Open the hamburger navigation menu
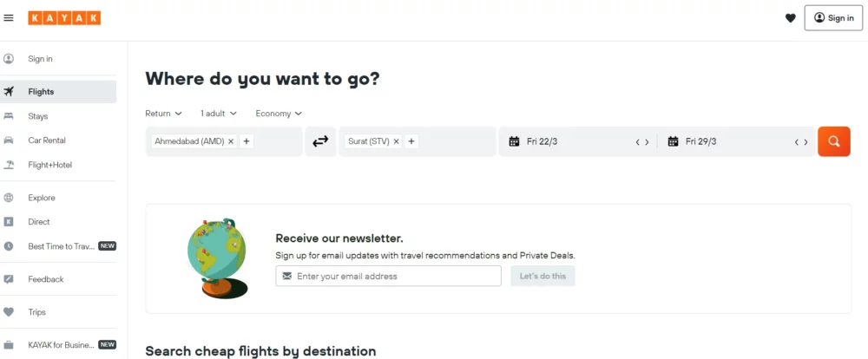Viewport: 868px width, 359px height. point(9,18)
